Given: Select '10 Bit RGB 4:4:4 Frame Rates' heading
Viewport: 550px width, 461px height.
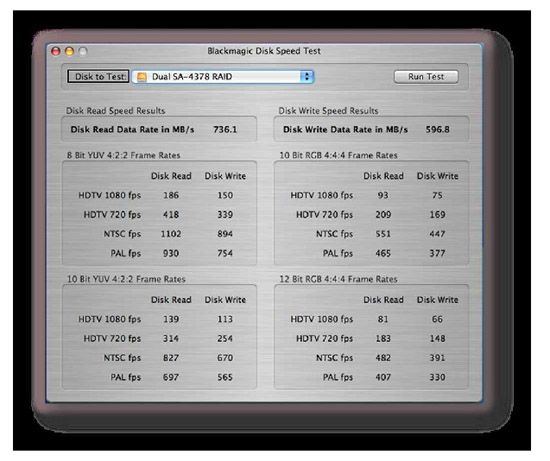Looking at the screenshot, I should tap(338, 155).
